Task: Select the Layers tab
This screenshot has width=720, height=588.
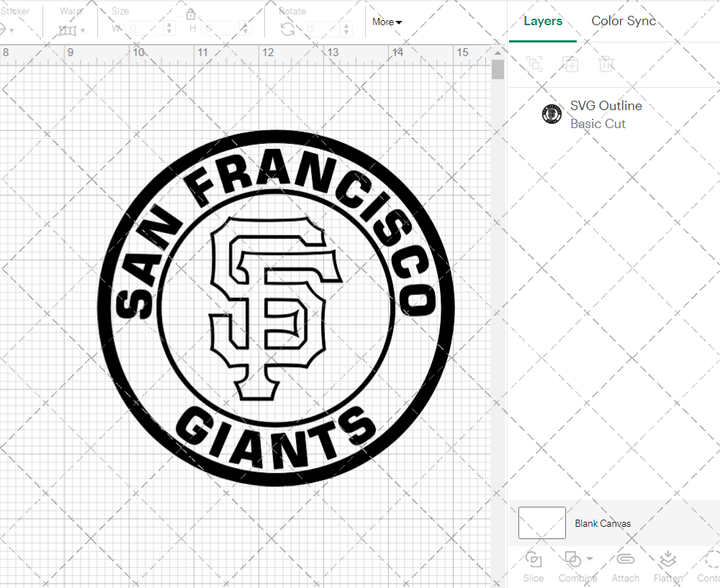Action: point(543,21)
